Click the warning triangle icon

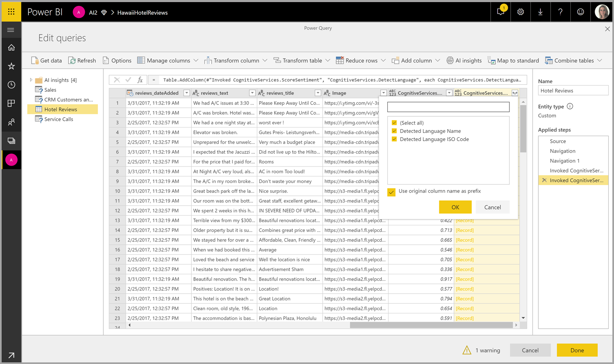(x=467, y=350)
